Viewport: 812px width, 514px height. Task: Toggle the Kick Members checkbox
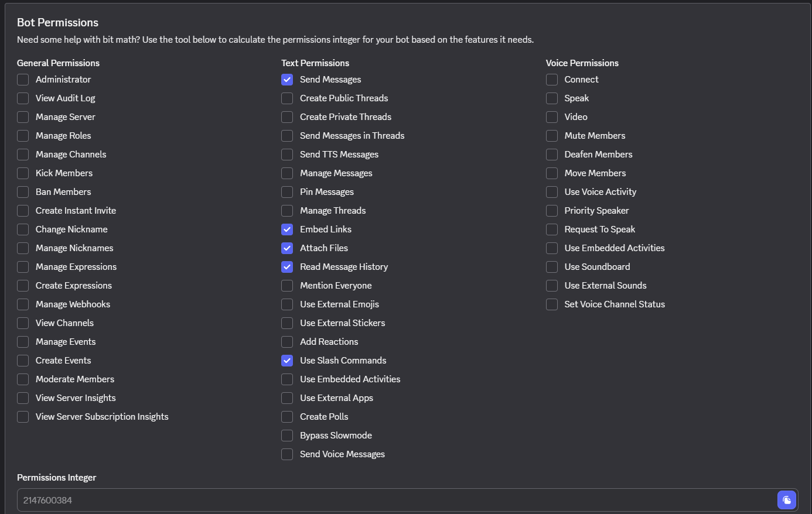pos(23,173)
